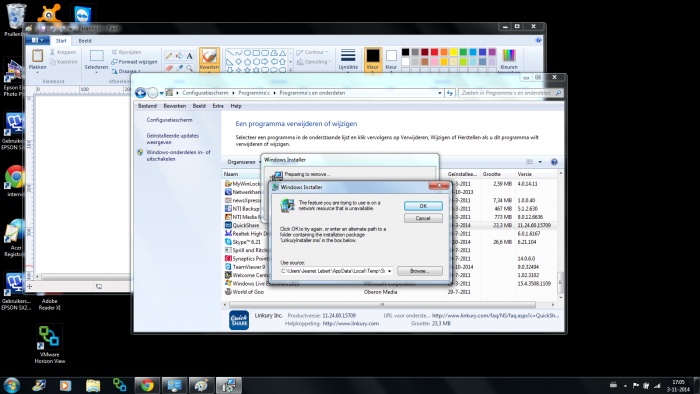Viewport: 700px width, 394px height.
Task: Select the World of Goo row
Action: [x=390, y=292]
